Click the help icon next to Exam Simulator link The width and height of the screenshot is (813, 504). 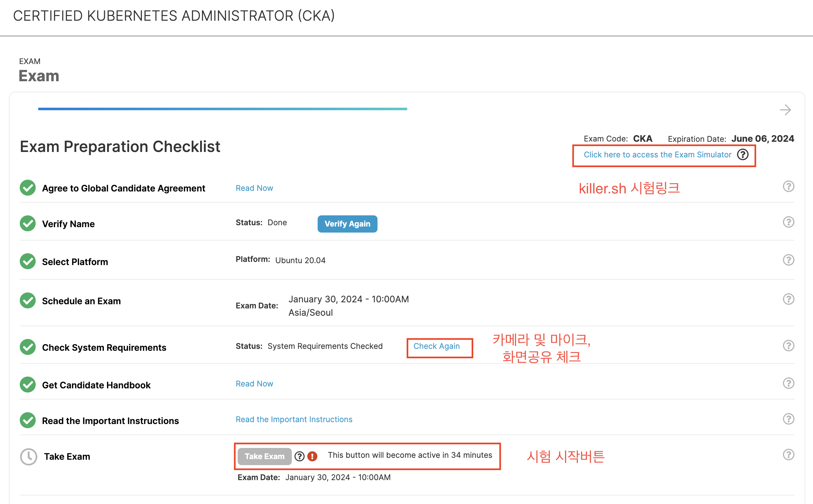(743, 155)
